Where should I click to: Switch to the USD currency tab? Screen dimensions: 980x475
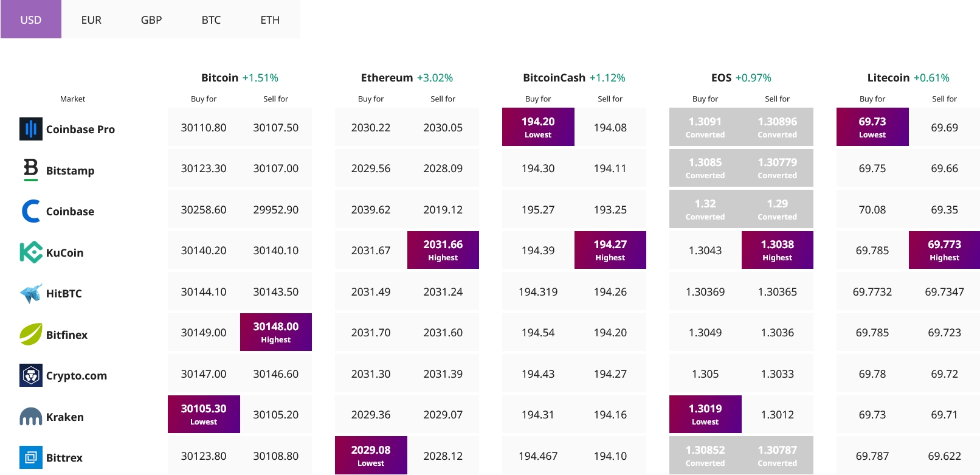pyautogui.click(x=31, y=19)
